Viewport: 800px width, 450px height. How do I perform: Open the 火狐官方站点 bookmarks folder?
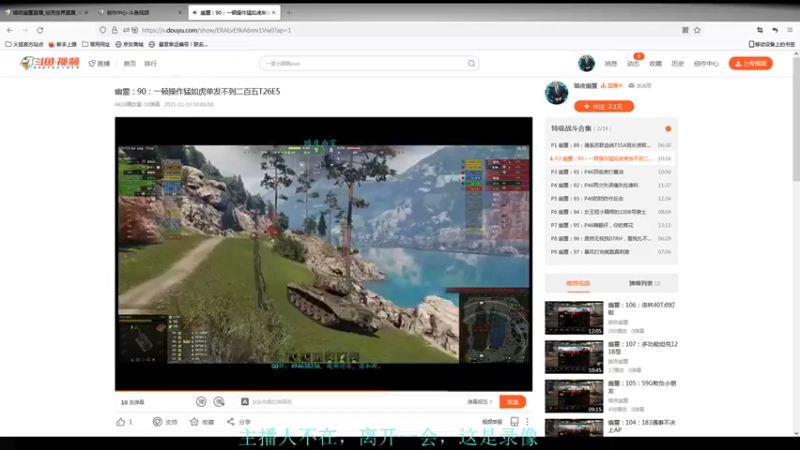(24, 44)
